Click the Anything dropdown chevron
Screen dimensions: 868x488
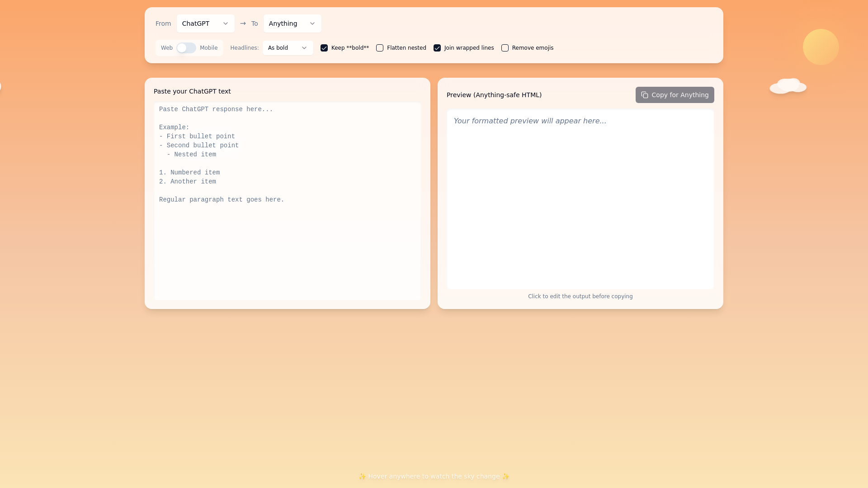[x=312, y=23]
